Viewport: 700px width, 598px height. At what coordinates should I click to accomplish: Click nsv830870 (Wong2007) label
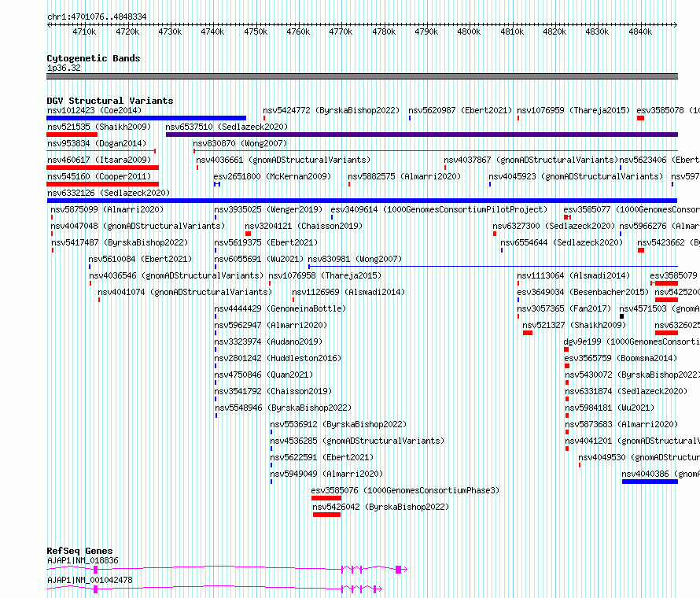[240, 143]
